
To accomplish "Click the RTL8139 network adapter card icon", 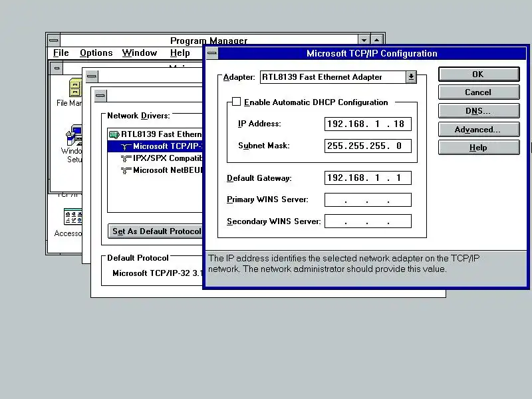I will [x=114, y=135].
